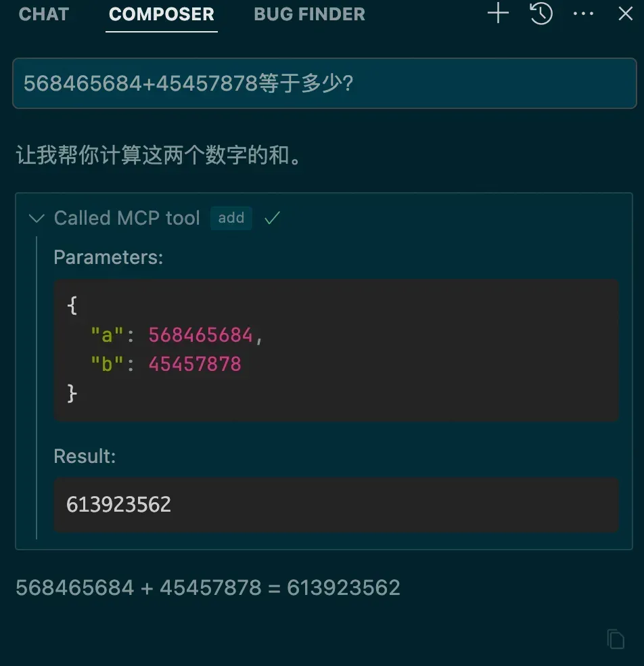Click the add tool name badge
Image resolution: width=644 pixels, height=666 pixels.
point(231,218)
